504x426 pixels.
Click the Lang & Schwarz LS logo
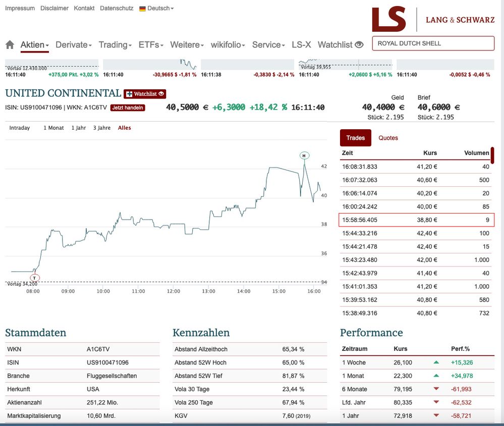[x=388, y=20]
